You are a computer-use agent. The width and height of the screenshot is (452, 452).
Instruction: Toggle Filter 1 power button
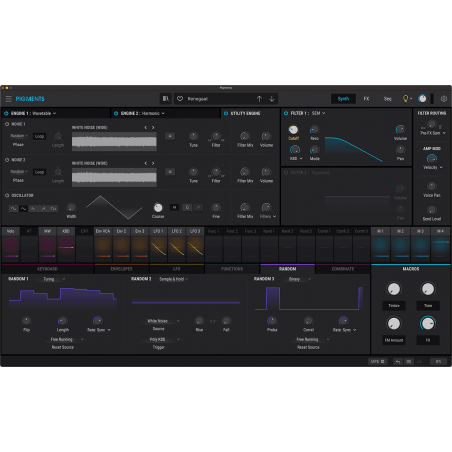(x=286, y=113)
